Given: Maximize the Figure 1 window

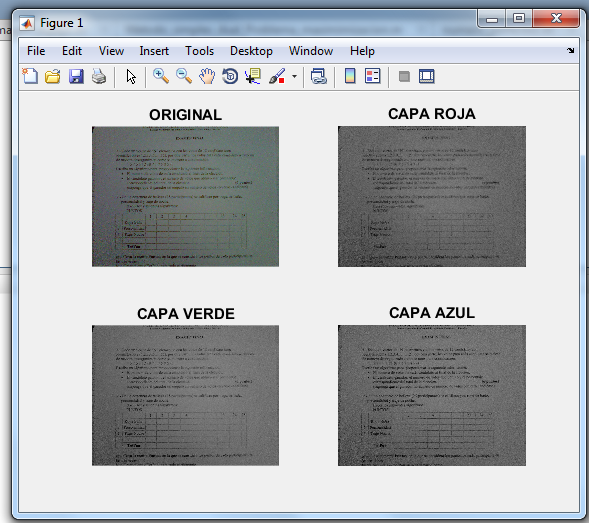Looking at the screenshot, I should (x=519, y=18).
